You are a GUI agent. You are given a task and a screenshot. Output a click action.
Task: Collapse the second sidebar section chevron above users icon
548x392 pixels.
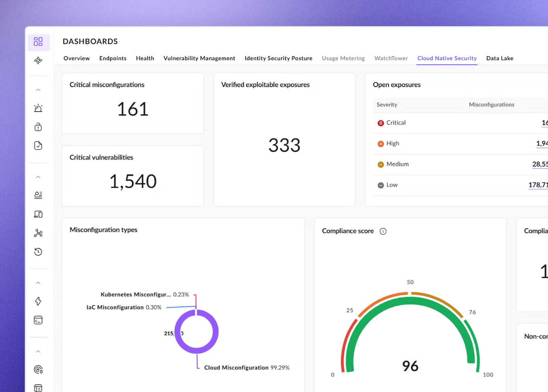pyautogui.click(x=38, y=177)
